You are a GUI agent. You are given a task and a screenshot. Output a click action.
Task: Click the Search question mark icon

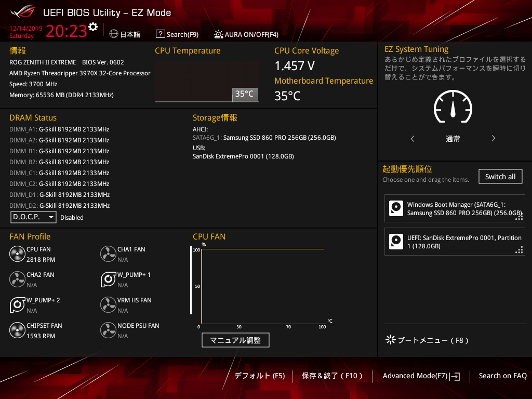160,34
